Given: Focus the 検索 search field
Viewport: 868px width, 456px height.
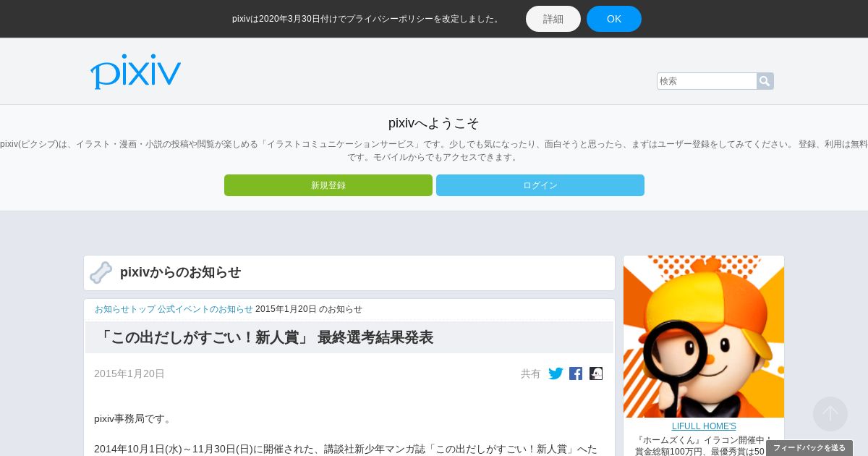Looking at the screenshot, I should pos(707,81).
